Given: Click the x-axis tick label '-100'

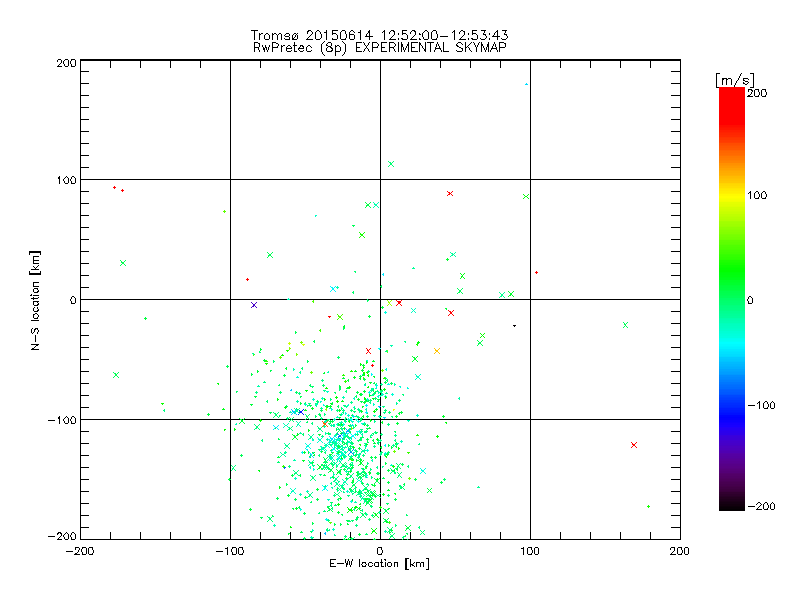Looking at the screenshot, I should point(230,551).
